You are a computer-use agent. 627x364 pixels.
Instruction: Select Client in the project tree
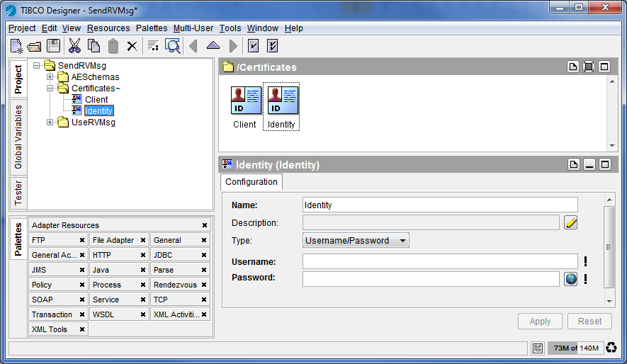tap(96, 99)
